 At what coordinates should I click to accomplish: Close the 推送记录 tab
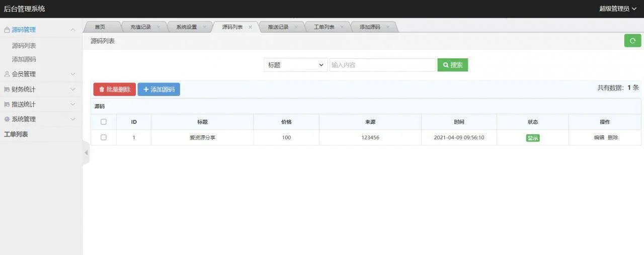[x=296, y=27]
